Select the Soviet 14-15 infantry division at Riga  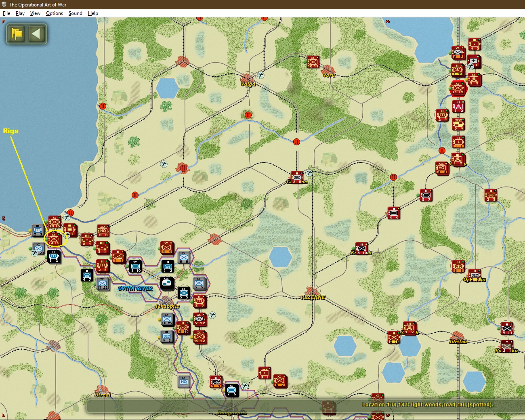54,239
